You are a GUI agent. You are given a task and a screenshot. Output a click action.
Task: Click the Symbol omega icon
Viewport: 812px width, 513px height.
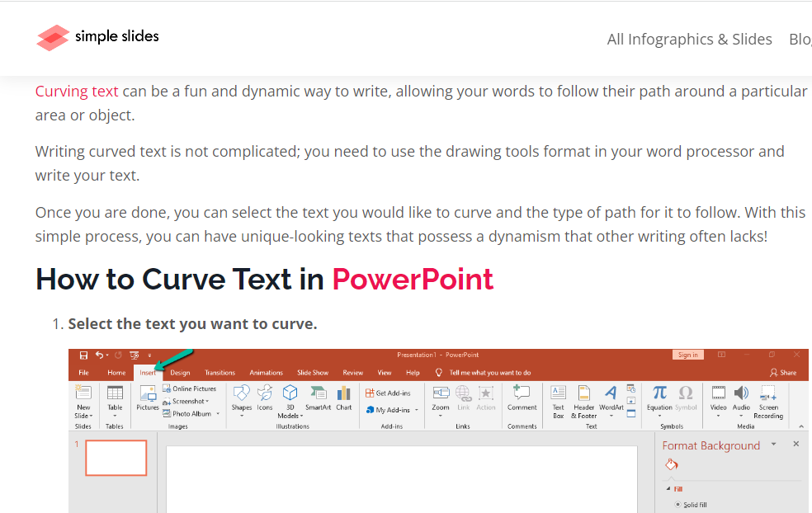pos(686,393)
